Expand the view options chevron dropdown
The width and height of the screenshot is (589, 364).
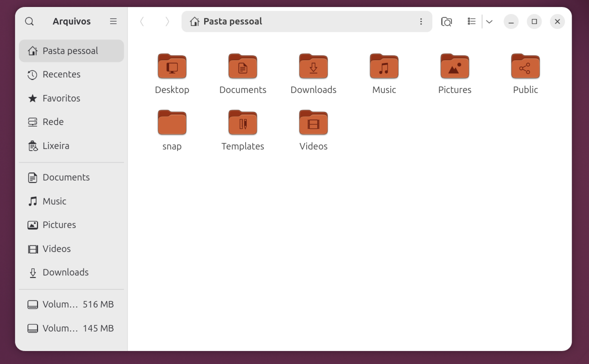point(489,21)
